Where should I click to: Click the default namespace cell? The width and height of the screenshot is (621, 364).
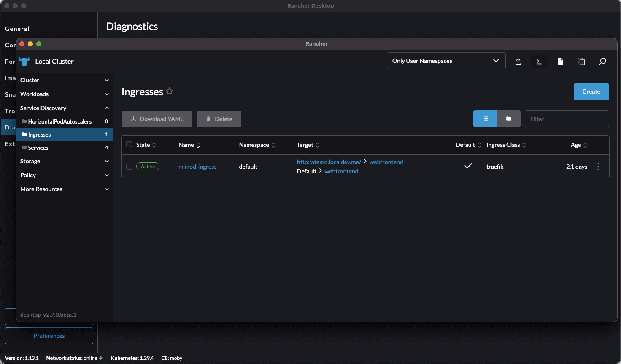(x=248, y=167)
